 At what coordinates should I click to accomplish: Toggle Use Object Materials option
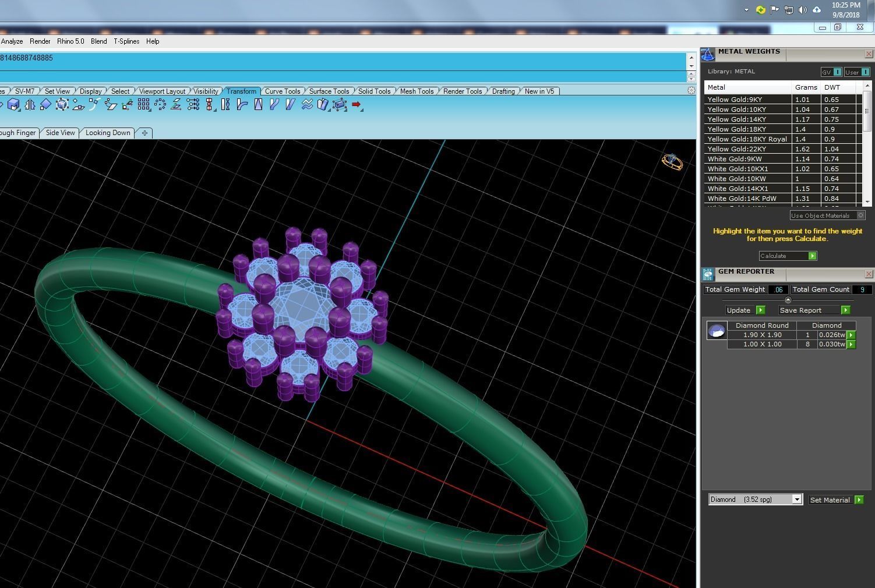(x=827, y=215)
